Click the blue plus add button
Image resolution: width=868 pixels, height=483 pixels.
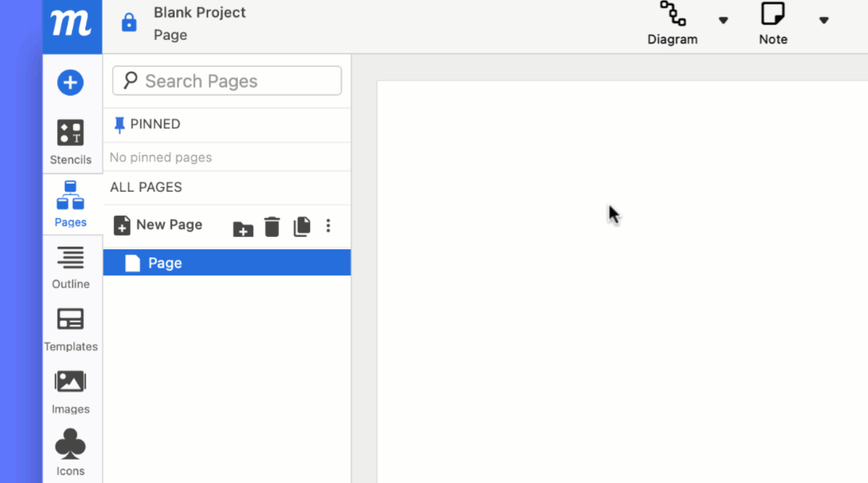click(70, 83)
